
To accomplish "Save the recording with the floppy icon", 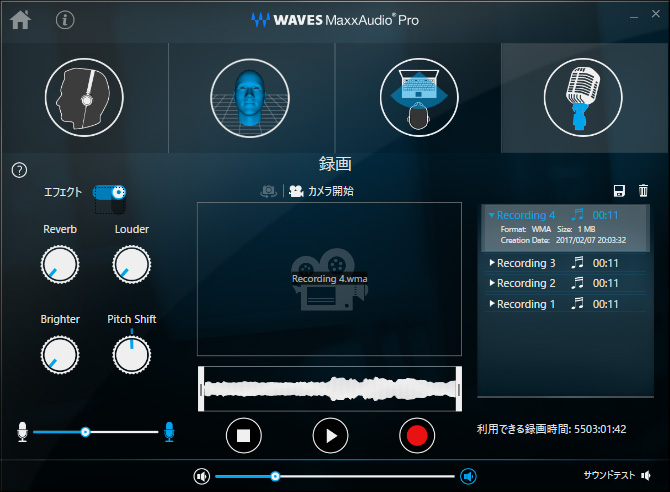I will coord(619,191).
